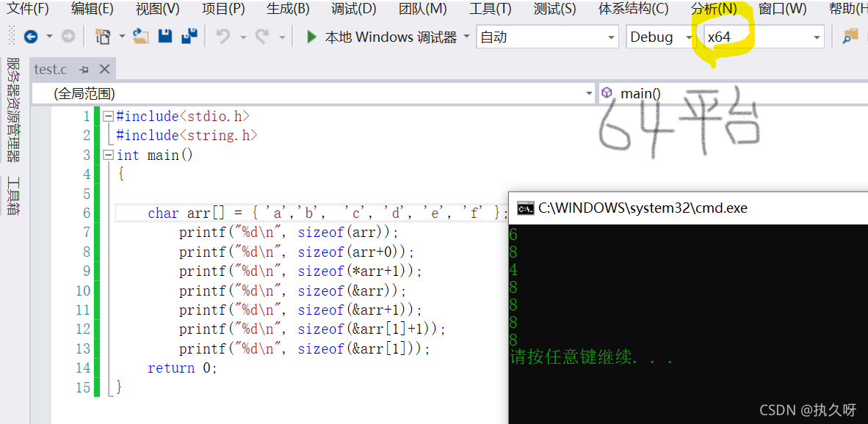Image resolution: width=868 pixels, height=424 pixels.
Task: Click the Save All icon
Action: (x=189, y=37)
